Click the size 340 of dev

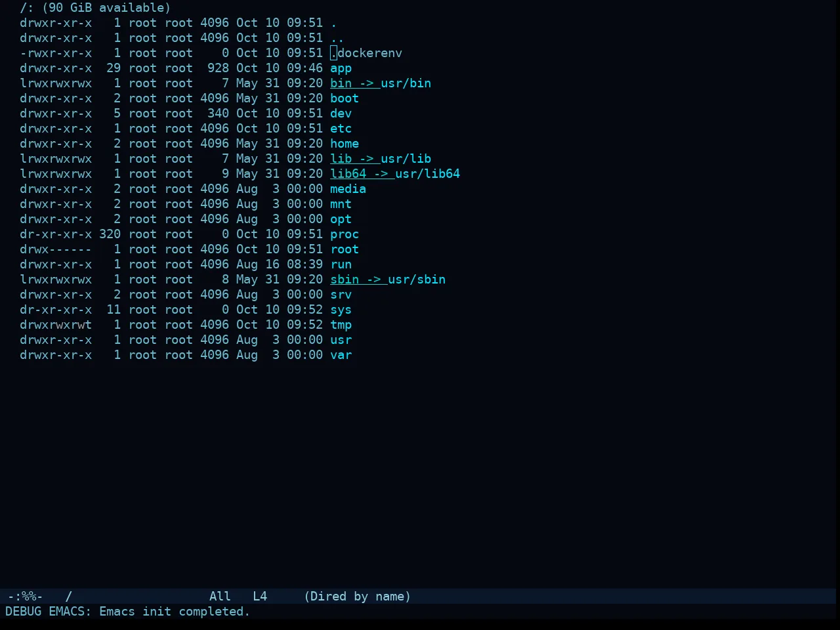point(218,114)
